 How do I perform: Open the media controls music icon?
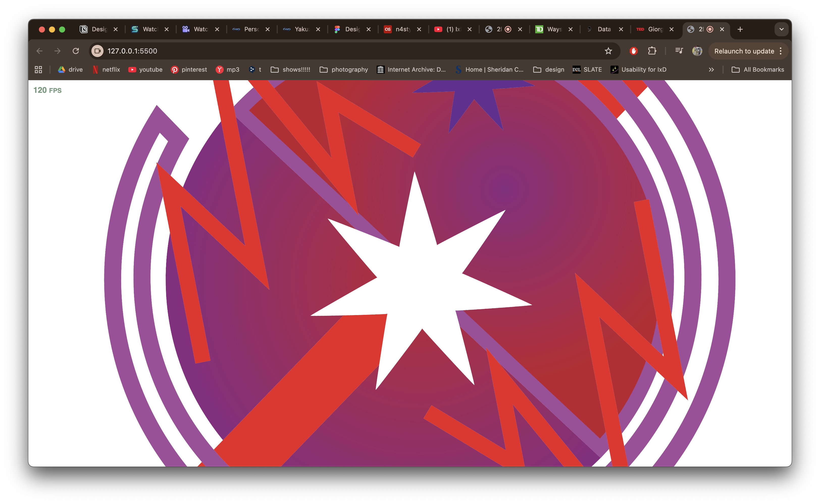[679, 51]
